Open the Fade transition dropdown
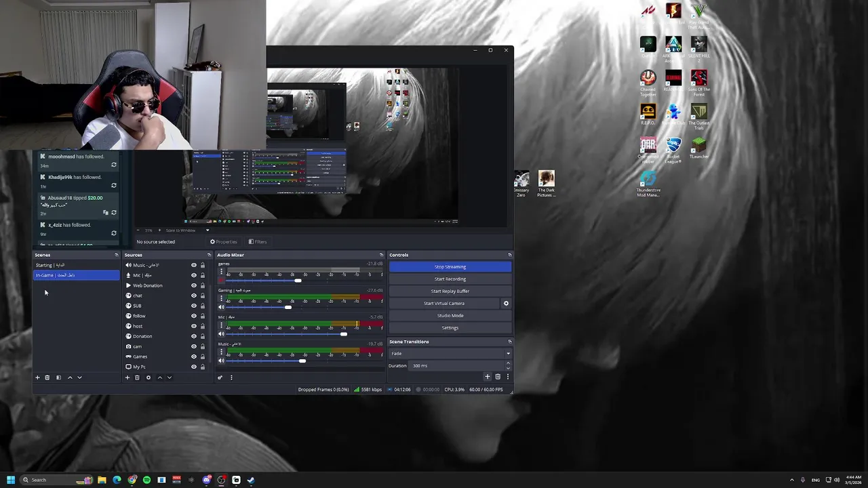This screenshot has height=488, width=868. (450, 353)
